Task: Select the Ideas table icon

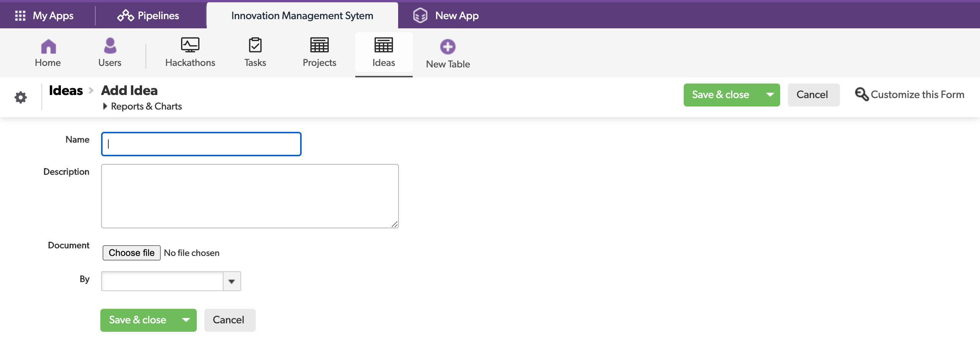Action: [384, 45]
